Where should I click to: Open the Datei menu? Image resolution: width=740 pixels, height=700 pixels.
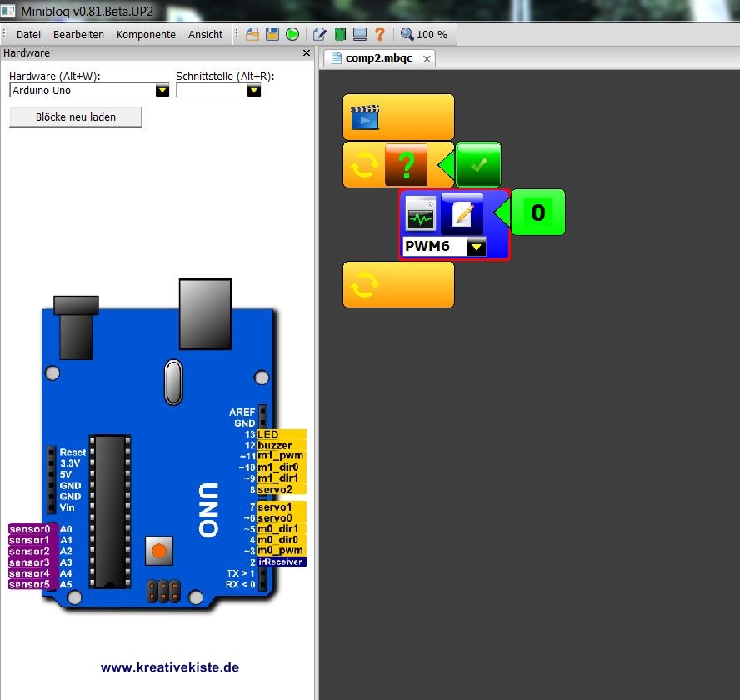pyautogui.click(x=28, y=34)
